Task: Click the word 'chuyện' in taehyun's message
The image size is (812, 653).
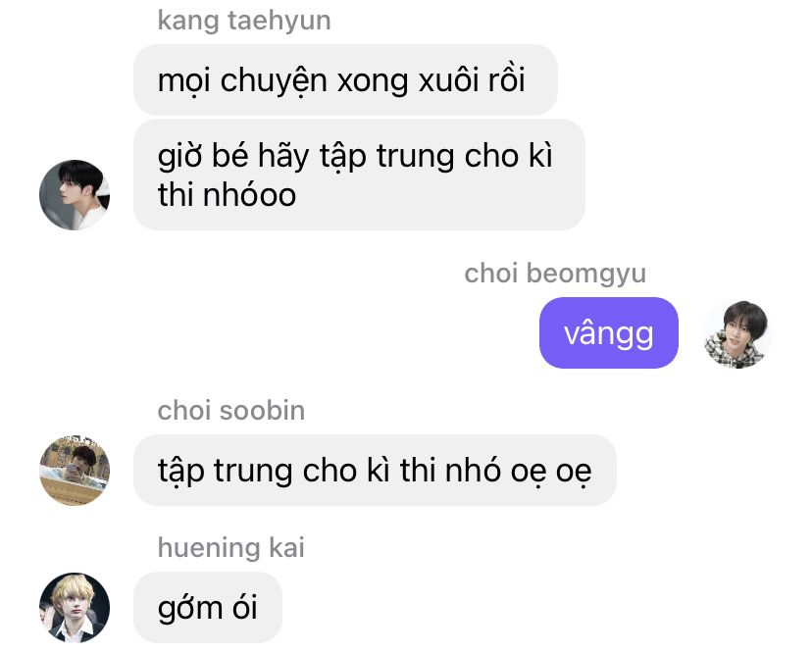Action: pos(274,82)
